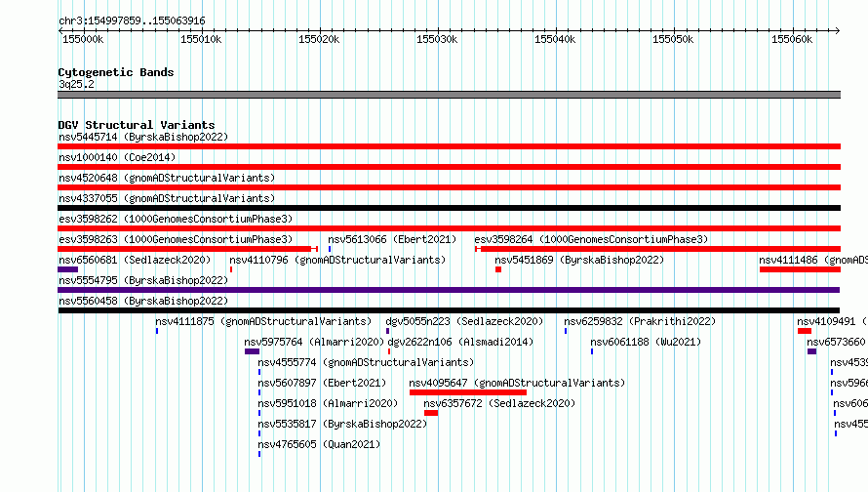
Task: Select the blue marker under nsv6061188
Action: pyautogui.click(x=592, y=351)
